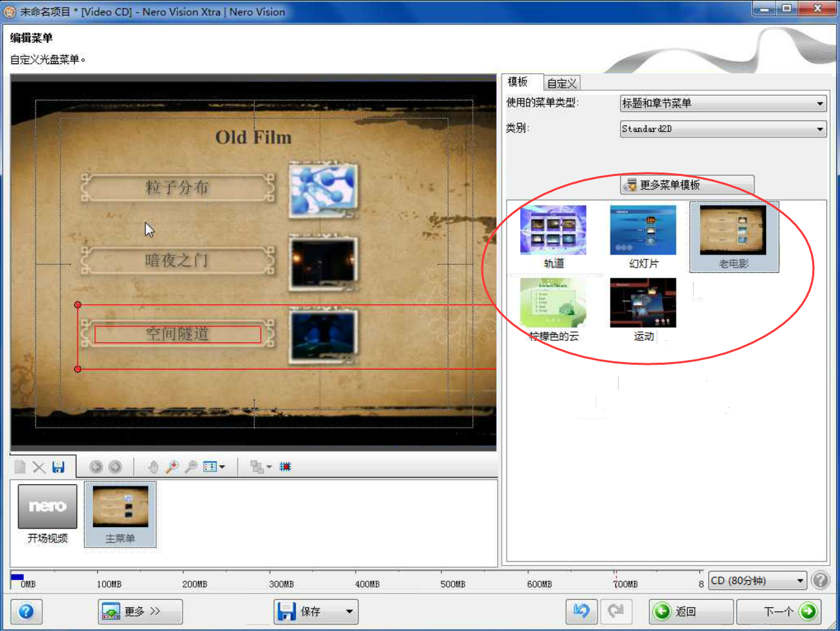Select the 开场视频 thumbnail
Viewport: 840px width, 631px height.
48,514
